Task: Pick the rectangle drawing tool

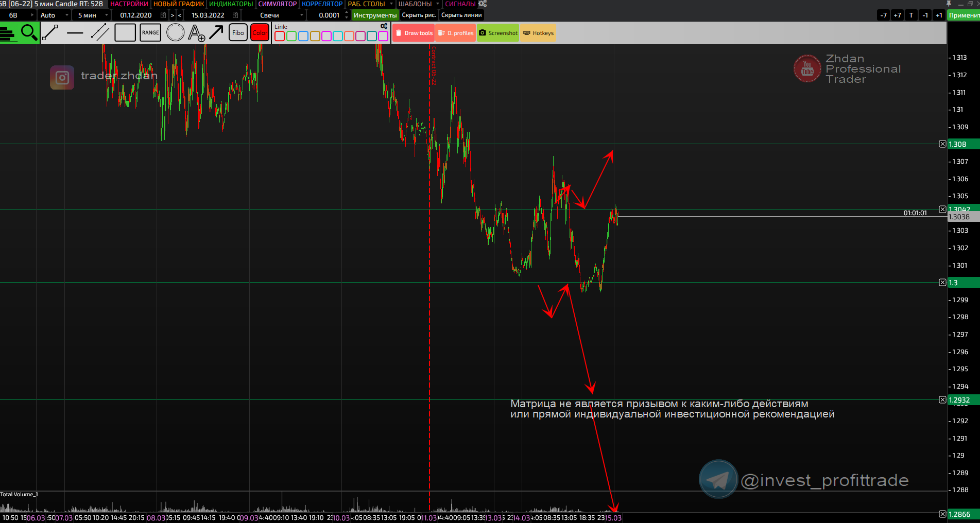Action: pyautogui.click(x=125, y=33)
